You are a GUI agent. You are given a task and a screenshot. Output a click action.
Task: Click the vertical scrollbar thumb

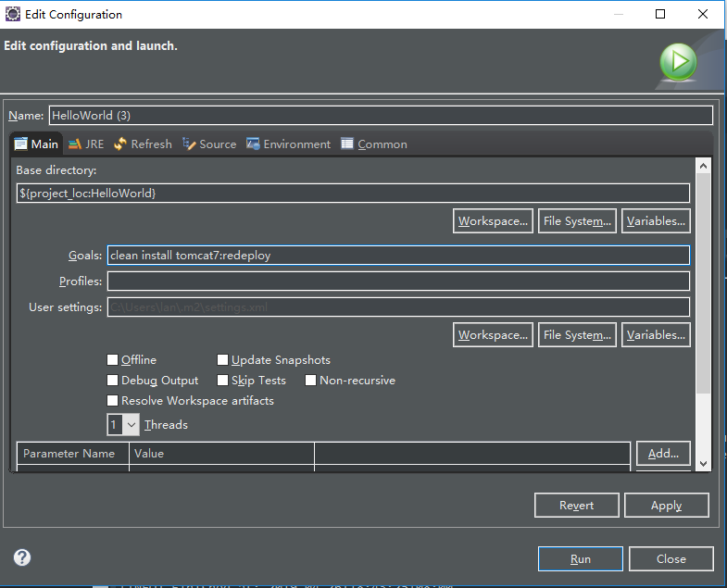coord(703,282)
